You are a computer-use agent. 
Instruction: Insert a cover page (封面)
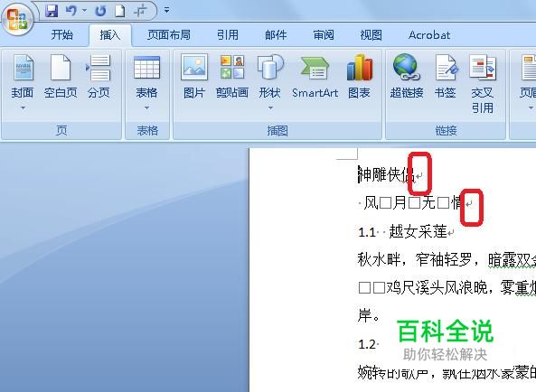tap(23, 77)
